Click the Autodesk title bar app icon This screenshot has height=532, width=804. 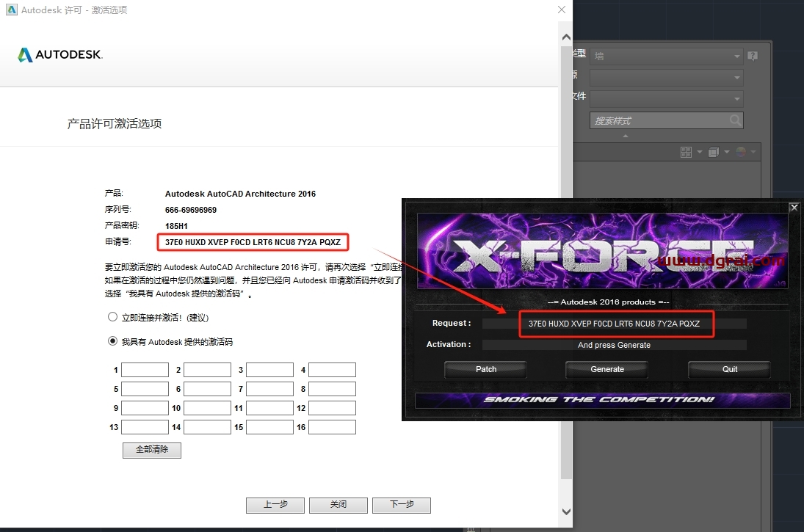point(10,10)
